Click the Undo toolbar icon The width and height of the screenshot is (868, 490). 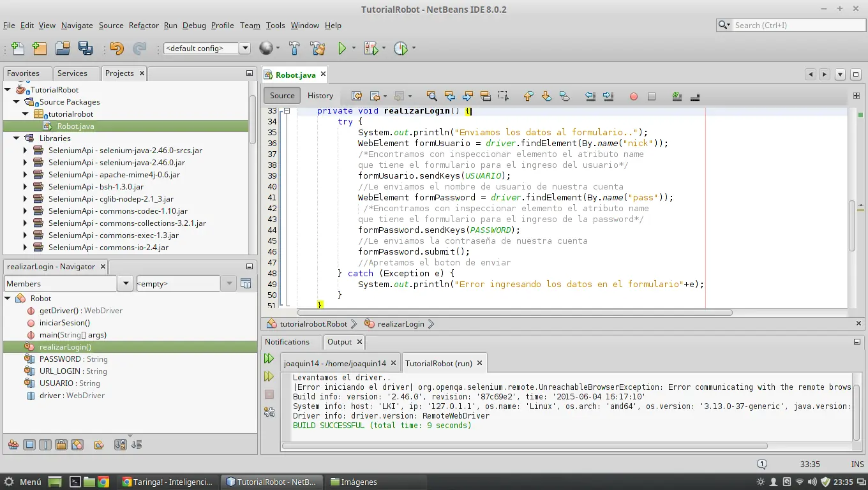coord(116,48)
